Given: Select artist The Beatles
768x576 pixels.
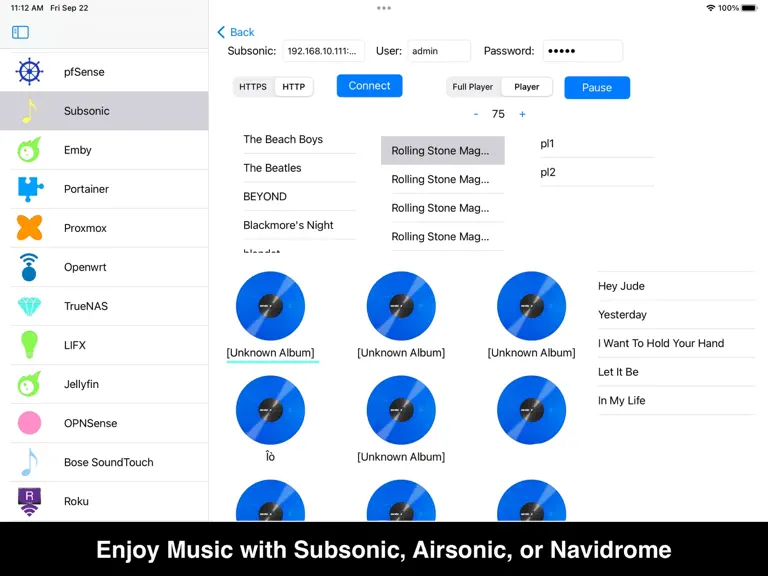Looking at the screenshot, I should (x=299, y=168).
